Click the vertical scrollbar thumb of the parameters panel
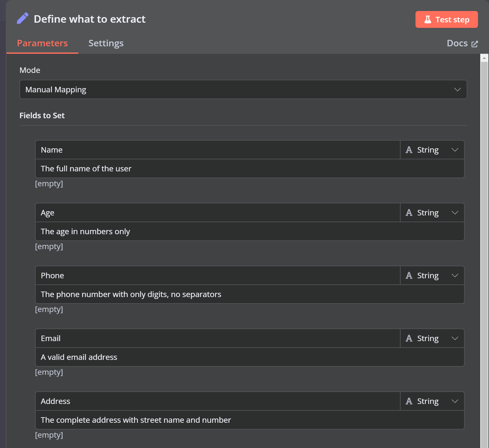 (484, 255)
